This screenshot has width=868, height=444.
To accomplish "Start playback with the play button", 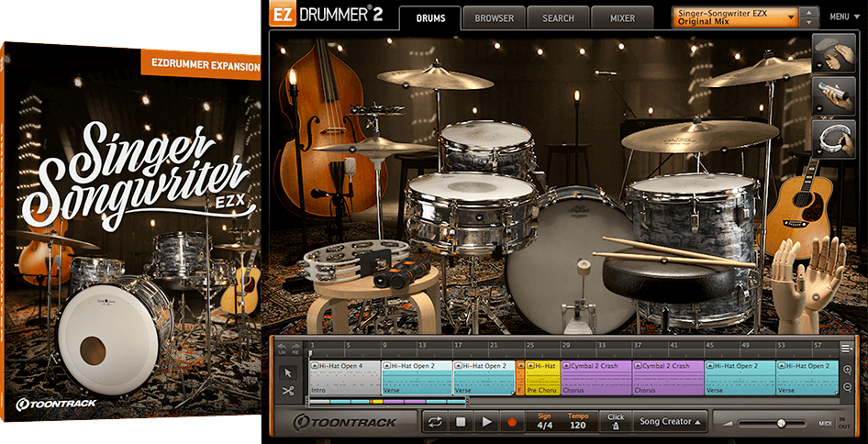I will [x=486, y=422].
